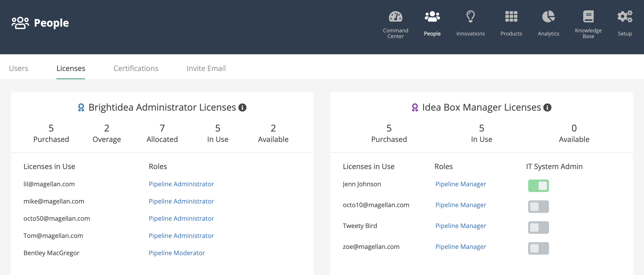Screen dimensions: 644x275
Task: Open Pipeline Manager role for zoe@magellan.com
Action: coord(461,247)
